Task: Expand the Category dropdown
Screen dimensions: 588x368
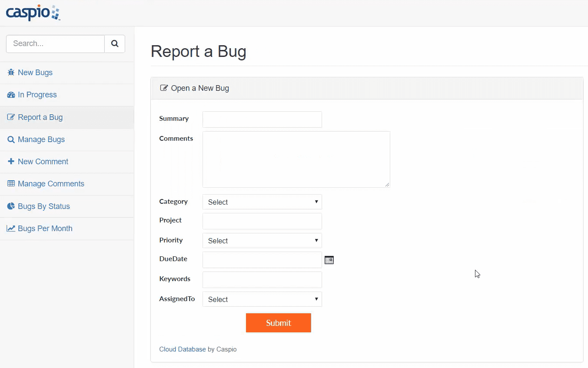Action: coord(262,202)
